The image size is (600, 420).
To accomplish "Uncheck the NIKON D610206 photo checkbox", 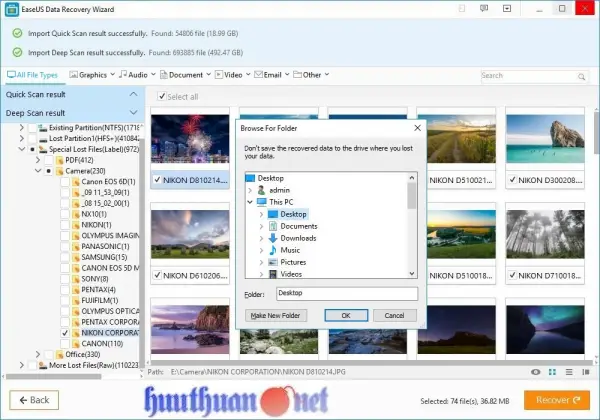I will [157, 275].
